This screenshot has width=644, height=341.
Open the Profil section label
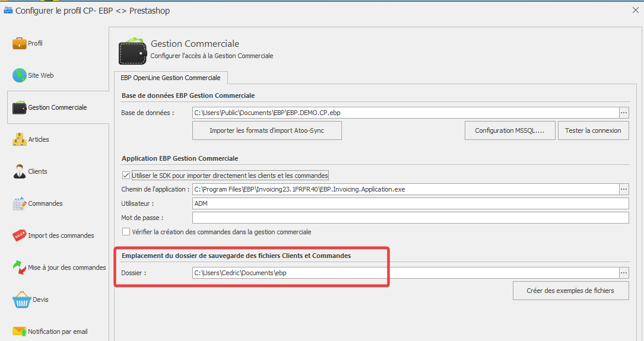[36, 43]
